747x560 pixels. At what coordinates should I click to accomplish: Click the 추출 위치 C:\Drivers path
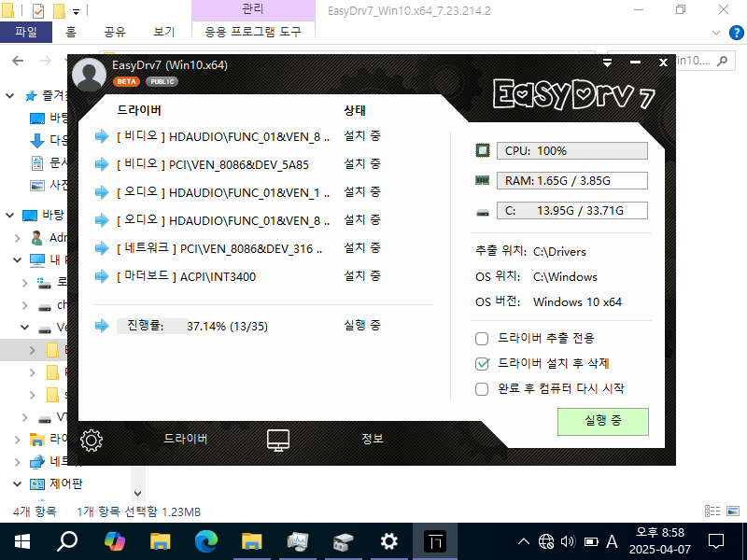click(559, 252)
